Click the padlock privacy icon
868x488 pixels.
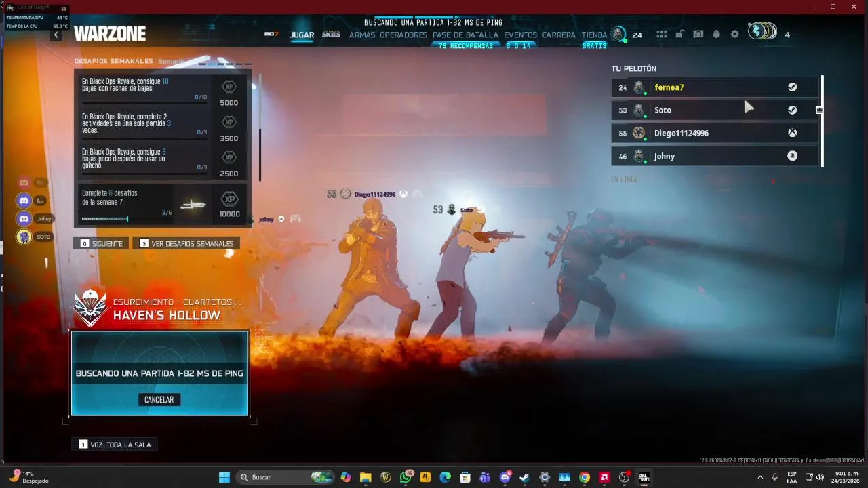[680, 34]
